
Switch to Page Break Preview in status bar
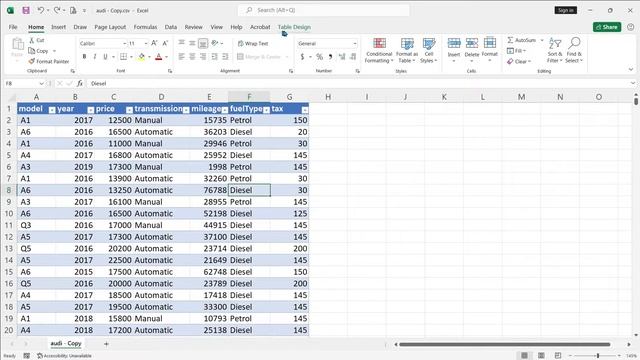(x=558, y=356)
